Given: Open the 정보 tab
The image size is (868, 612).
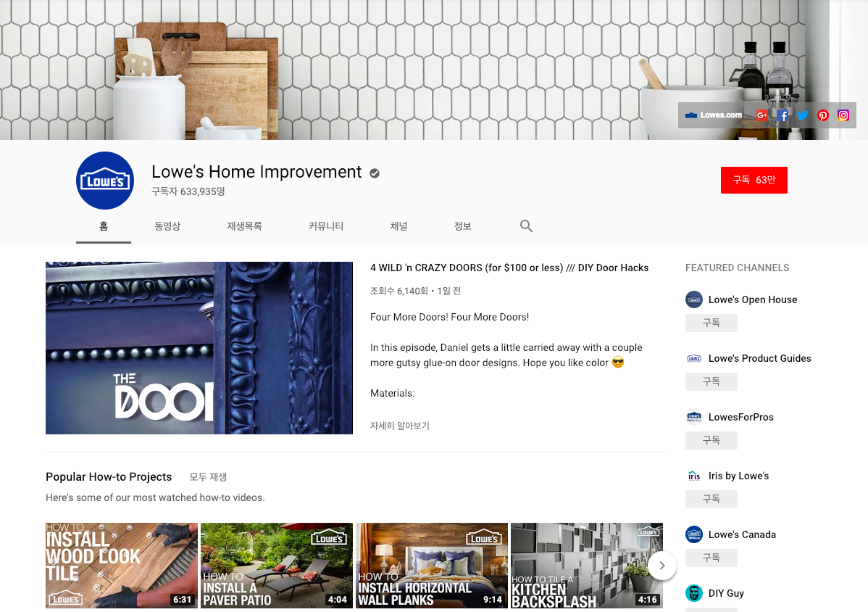Looking at the screenshot, I should tap(462, 226).
